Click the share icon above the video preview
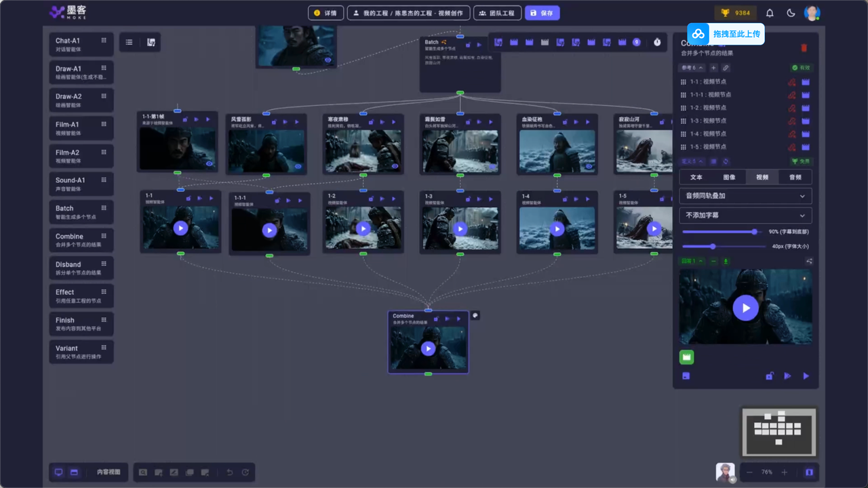 pyautogui.click(x=809, y=261)
